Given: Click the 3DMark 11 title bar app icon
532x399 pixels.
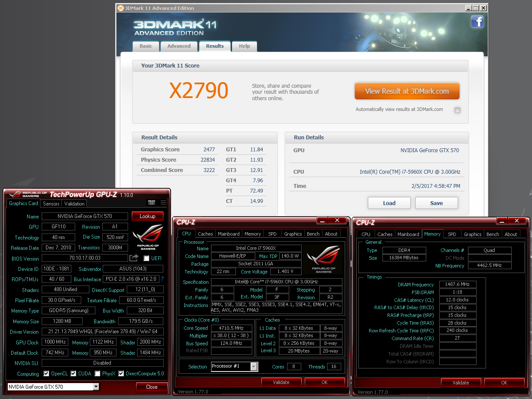Looking at the screenshot, I should 121,8.
